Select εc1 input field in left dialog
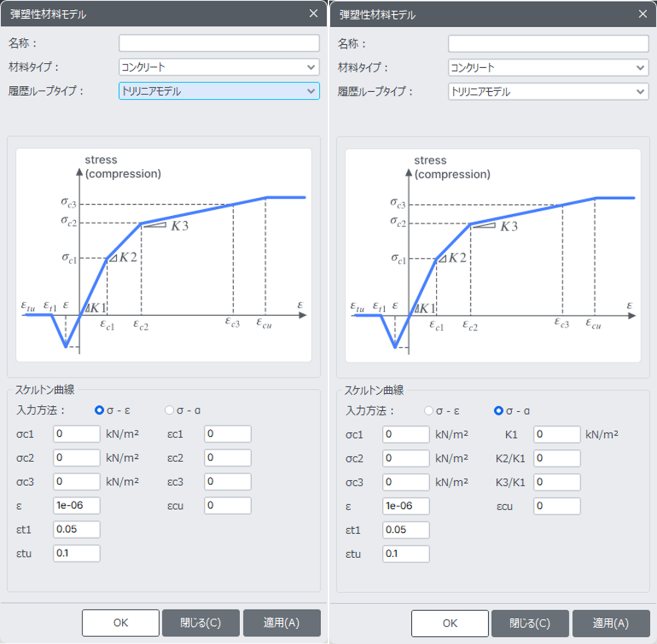 pos(228,434)
